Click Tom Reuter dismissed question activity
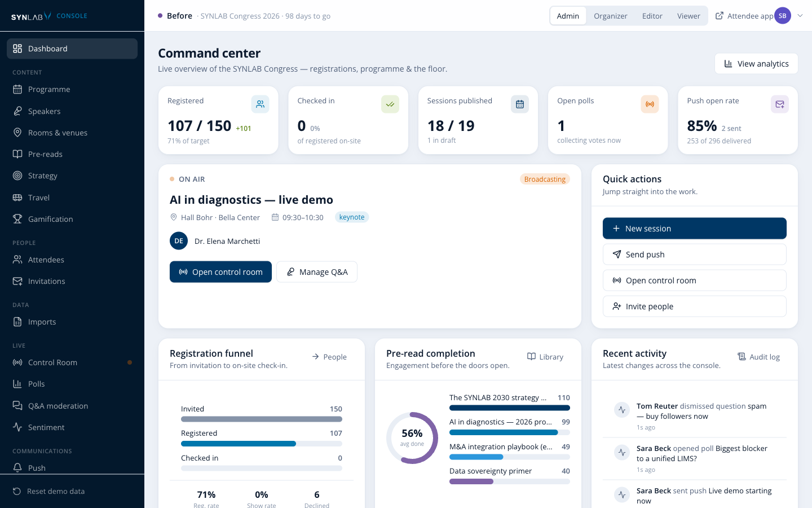The image size is (812, 508). [695, 417]
